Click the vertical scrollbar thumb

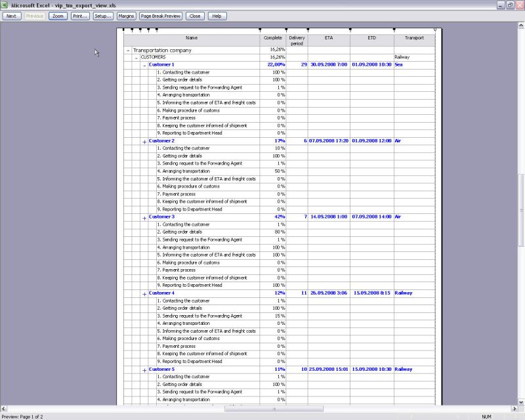(521, 211)
